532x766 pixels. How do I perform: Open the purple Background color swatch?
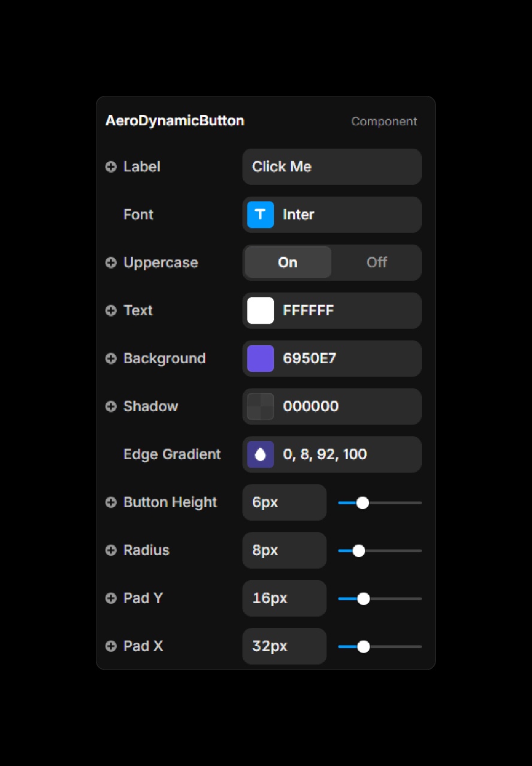[x=261, y=358]
